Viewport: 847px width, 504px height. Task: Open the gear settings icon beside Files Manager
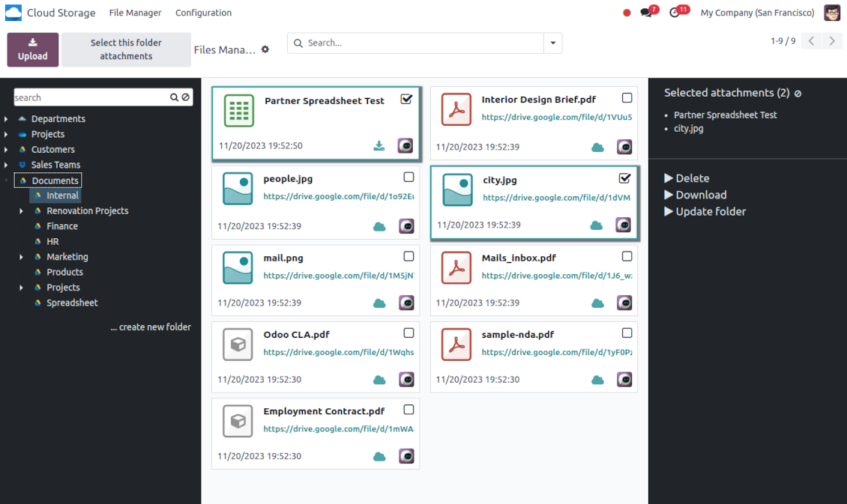coord(265,49)
